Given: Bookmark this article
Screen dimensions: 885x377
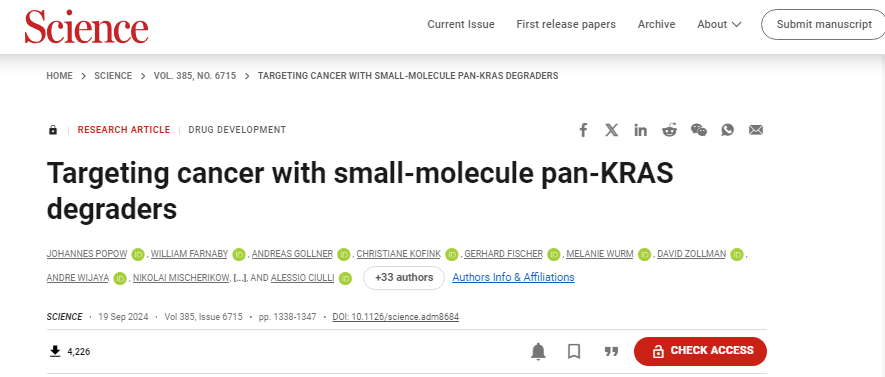Looking at the screenshot, I should pyautogui.click(x=574, y=352).
